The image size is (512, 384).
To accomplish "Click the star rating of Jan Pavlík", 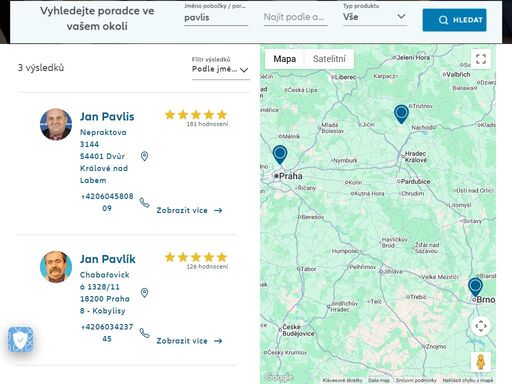I will [x=196, y=257].
